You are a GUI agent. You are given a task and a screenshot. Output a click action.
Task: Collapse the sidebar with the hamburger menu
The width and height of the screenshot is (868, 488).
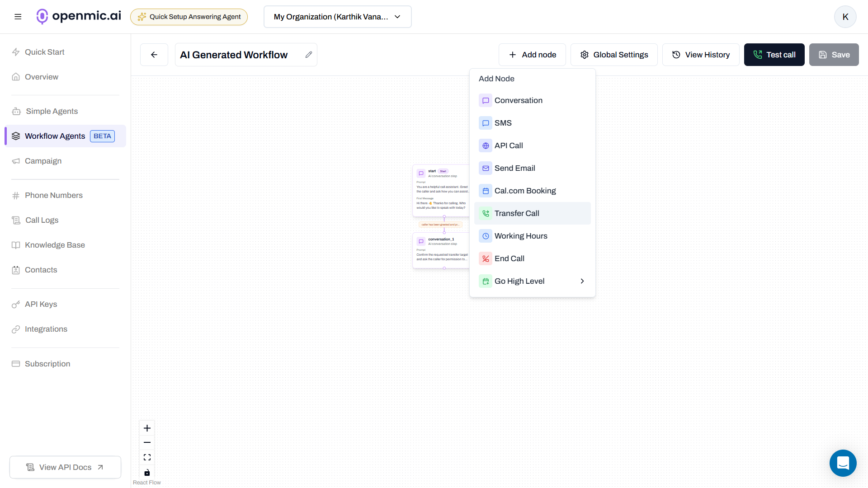point(18,16)
